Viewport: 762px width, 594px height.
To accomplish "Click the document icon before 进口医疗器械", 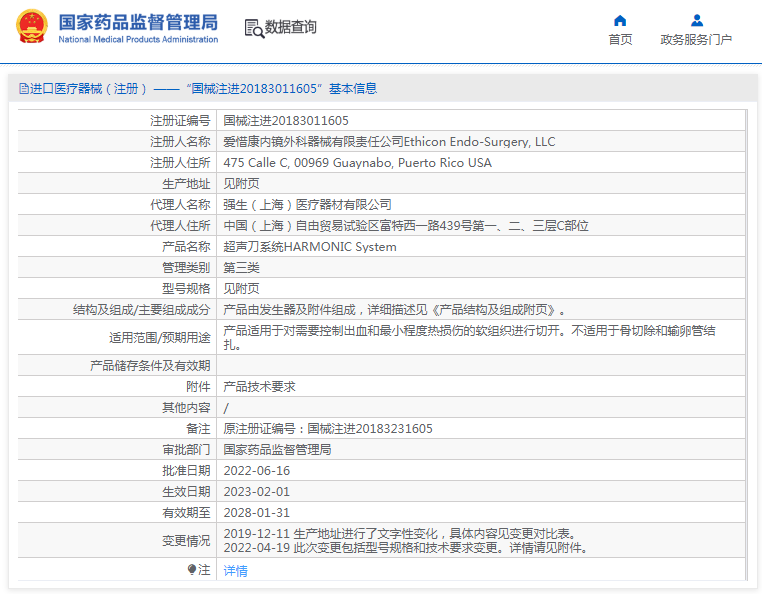I will tap(23, 88).
